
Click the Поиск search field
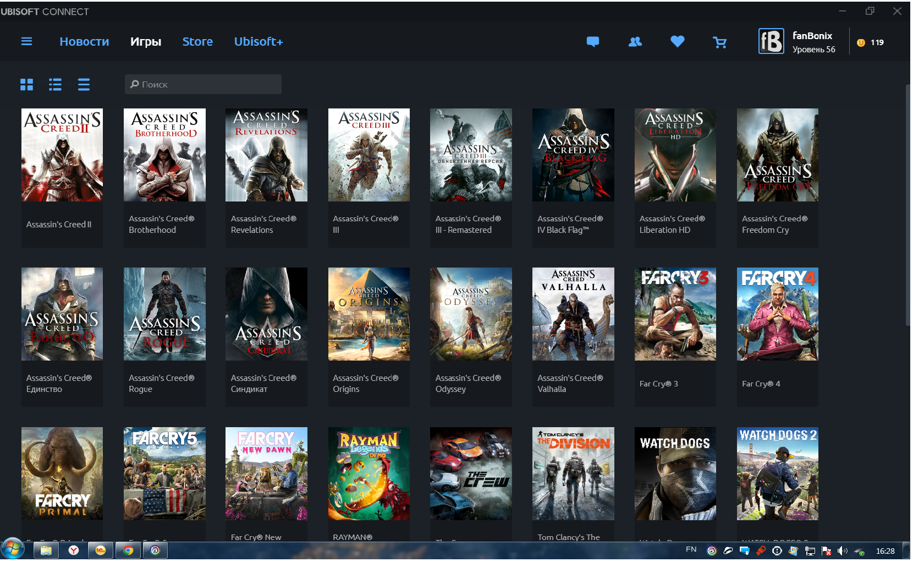click(203, 84)
